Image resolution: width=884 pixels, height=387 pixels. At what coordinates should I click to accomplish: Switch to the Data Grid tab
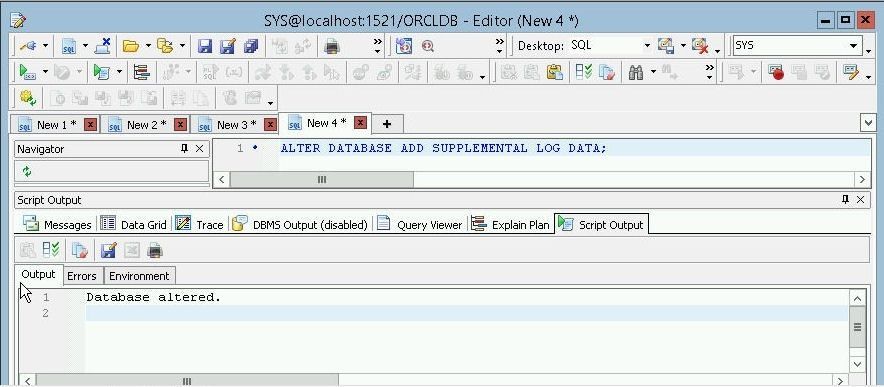pos(133,225)
